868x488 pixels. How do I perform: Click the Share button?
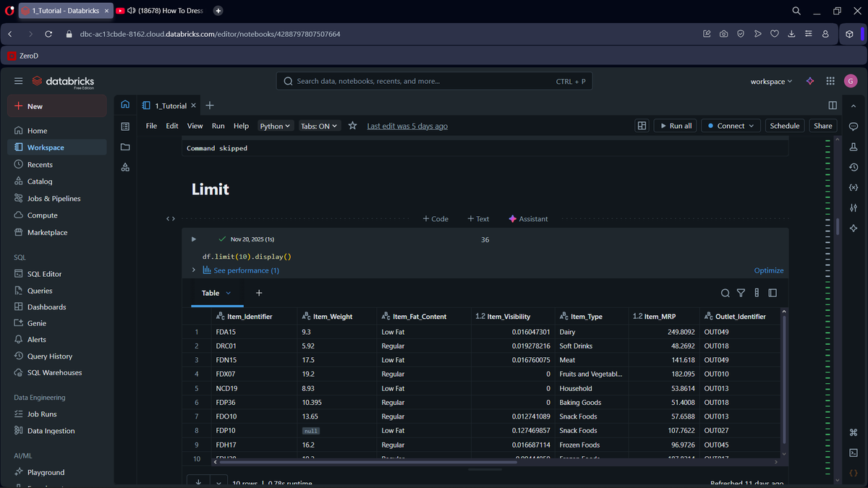(822, 126)
